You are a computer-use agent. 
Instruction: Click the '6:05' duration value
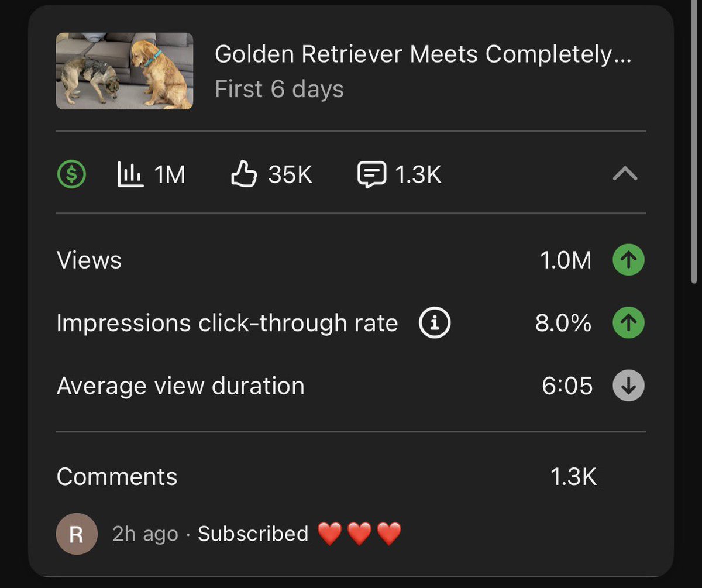click(567, 386)
